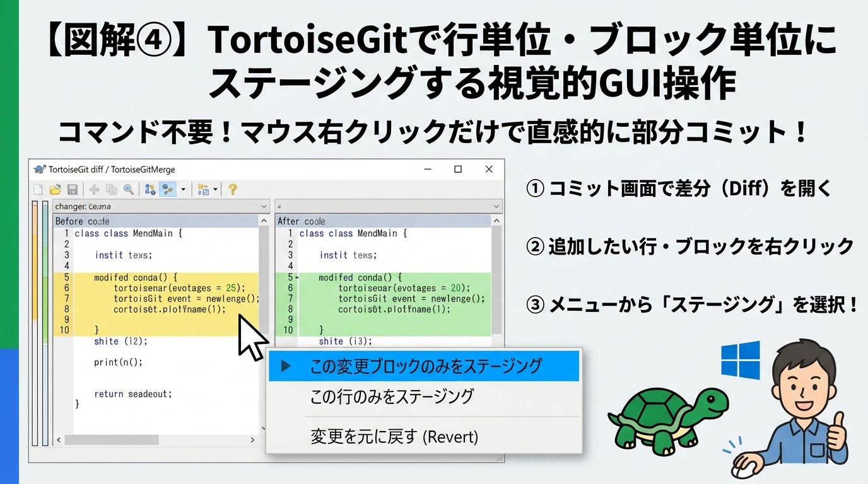Click the orange locator overview bar
This screenshot has width=868, height=484.
pos(35,324)
